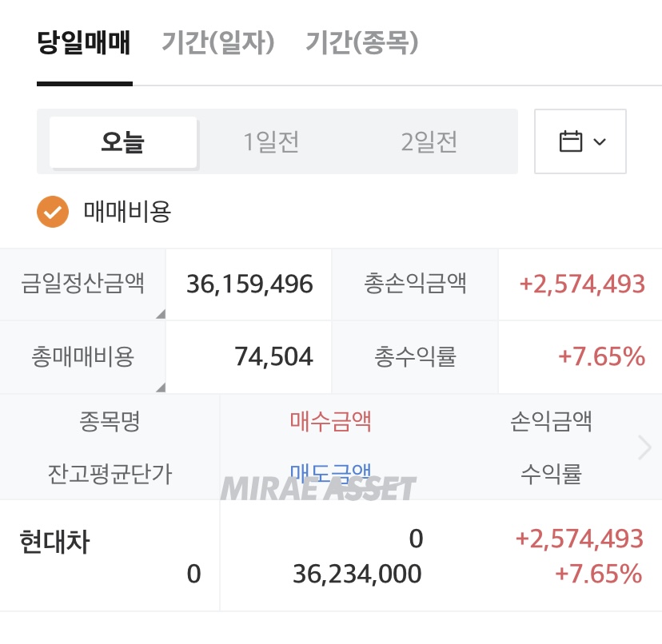
Task: Open the 기간(일자) tab
Action: [x=218, y=42]
